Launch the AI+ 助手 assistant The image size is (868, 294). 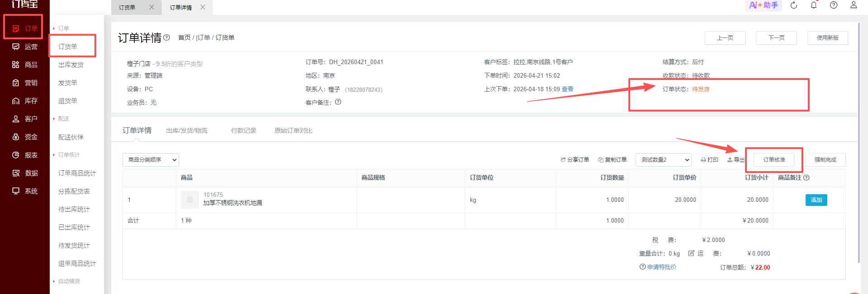point(763,5)
